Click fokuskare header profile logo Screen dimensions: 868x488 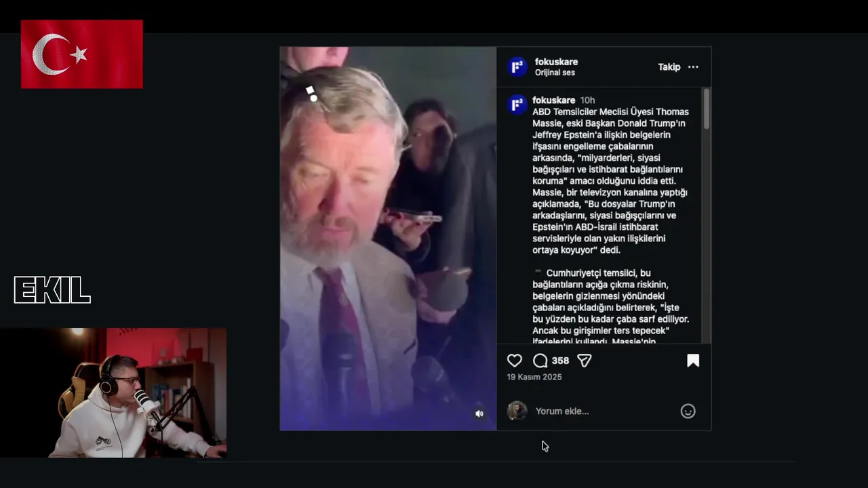pos(517,66)
